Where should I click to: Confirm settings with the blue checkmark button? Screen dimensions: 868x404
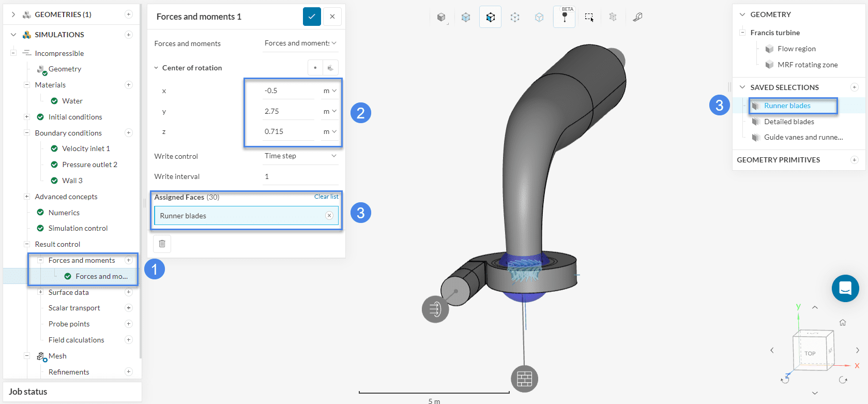pos(312,17)
